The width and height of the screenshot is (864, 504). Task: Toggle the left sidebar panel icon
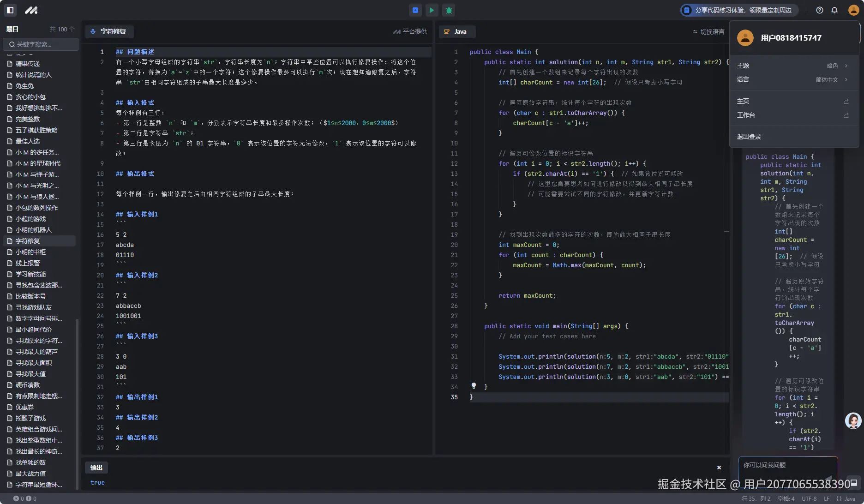(10, 10)
